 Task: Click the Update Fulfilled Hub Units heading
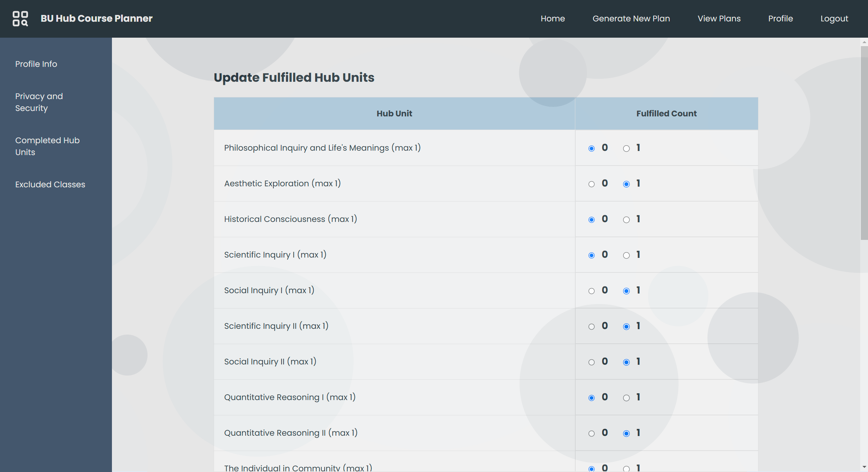point(294,77)
